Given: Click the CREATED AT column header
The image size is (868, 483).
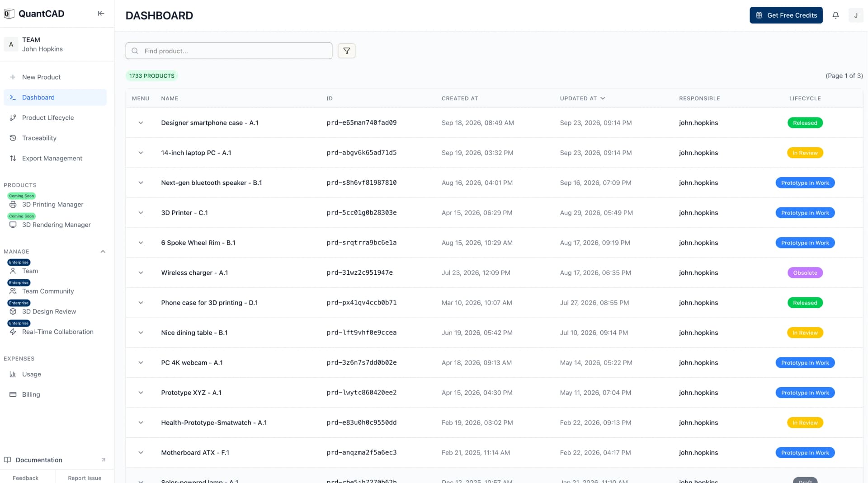Looking at the screenshot, I should (460, 98).
